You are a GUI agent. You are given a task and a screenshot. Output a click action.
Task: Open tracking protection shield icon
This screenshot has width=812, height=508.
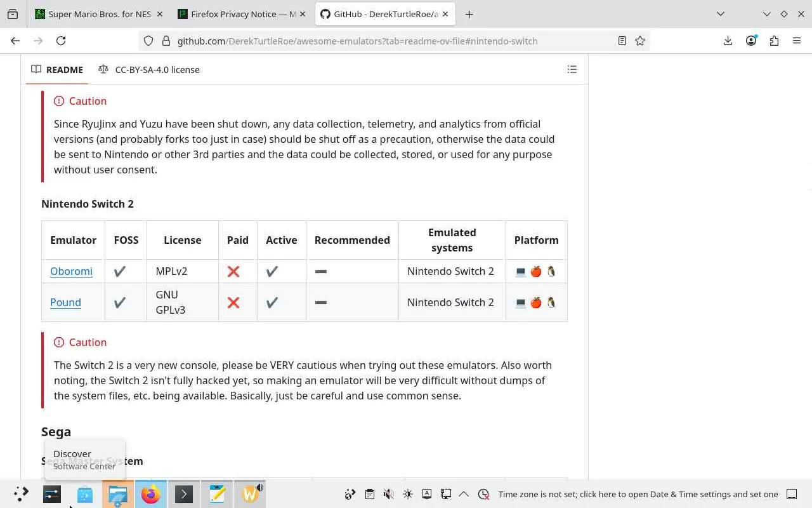[148, 41]
